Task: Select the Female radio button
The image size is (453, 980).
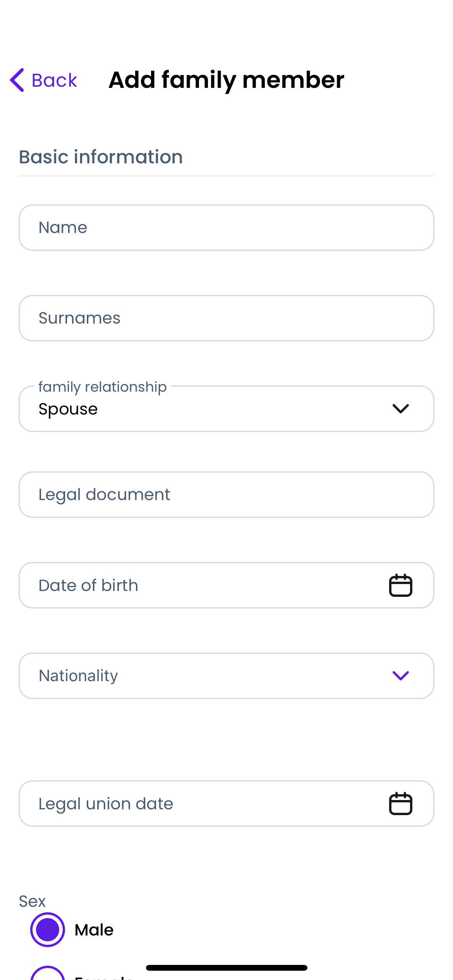Action: [x=48, y=974]
